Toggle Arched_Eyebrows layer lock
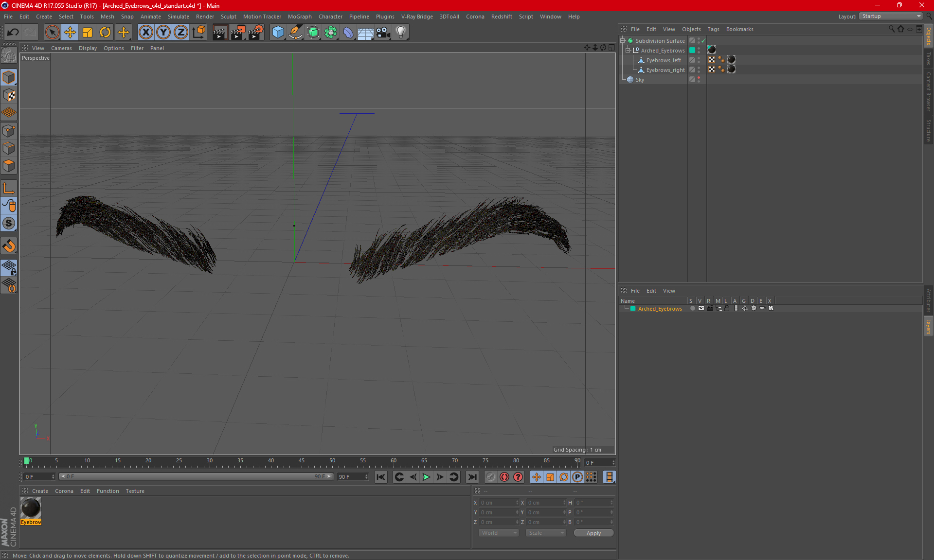Image resolution: width=934 pixels, height=560 pixels. tap(727, 308)
